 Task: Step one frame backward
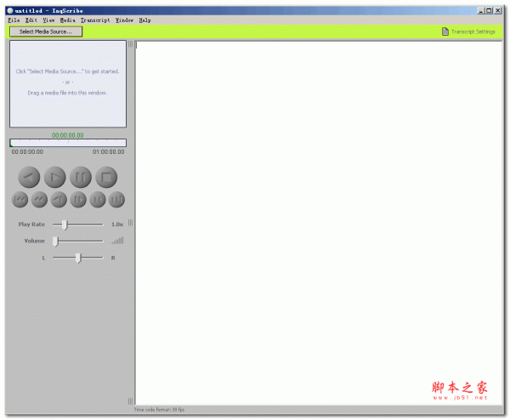pyautogui.click(x=59, y=200)
